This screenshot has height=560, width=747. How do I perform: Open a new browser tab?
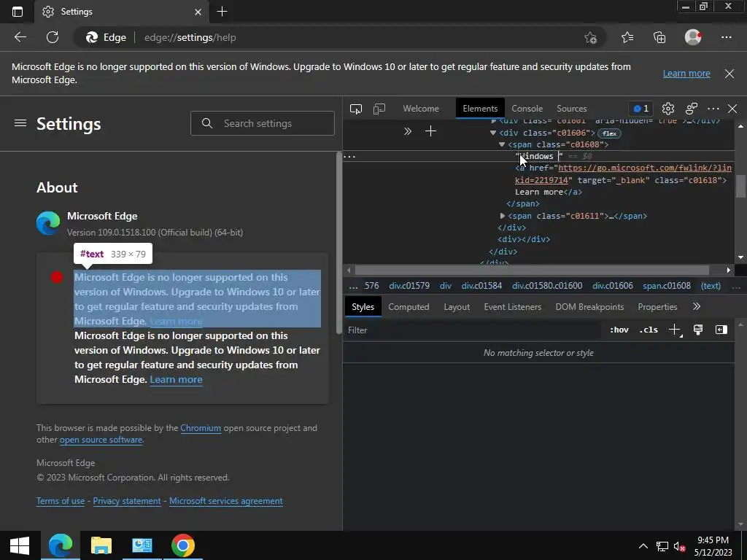(222, 12)
